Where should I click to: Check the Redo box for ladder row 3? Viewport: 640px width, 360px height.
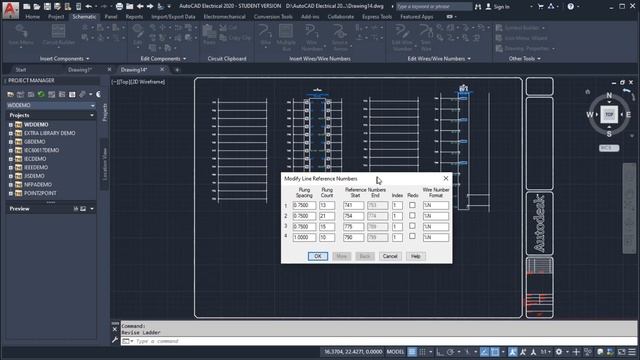(412, 226)
